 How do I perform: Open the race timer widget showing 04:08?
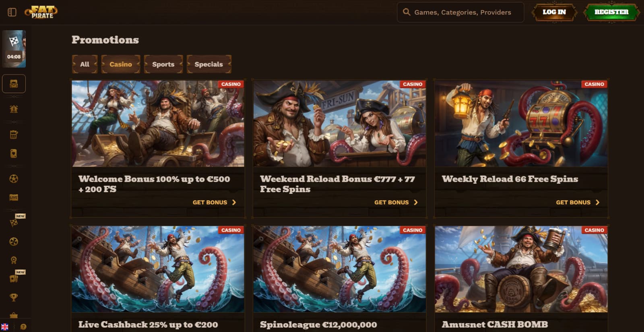(14, 49)
